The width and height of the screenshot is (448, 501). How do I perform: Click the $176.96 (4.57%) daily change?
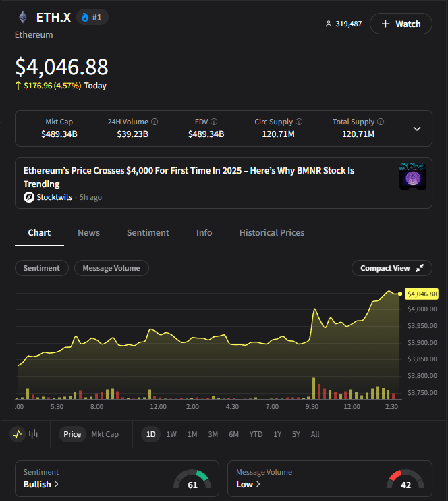click(53, 86)
